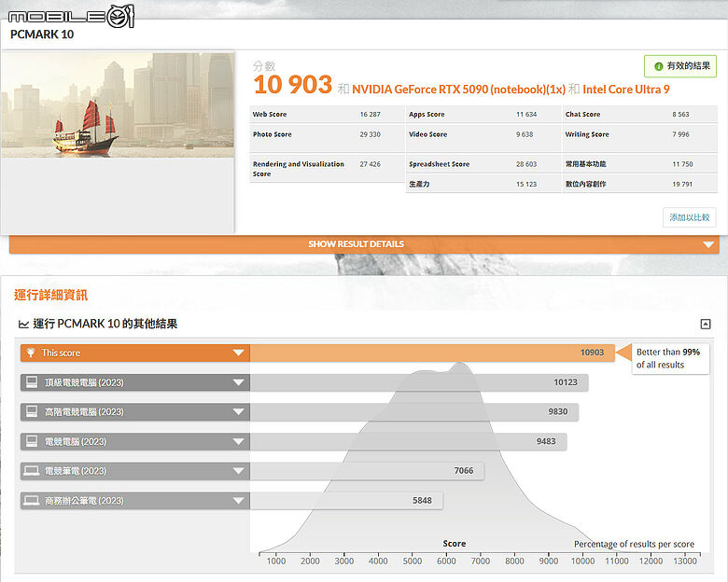This screenshot has width=728, height=582.
Task: Click the overall score 10 903
Action: (293, 85)
